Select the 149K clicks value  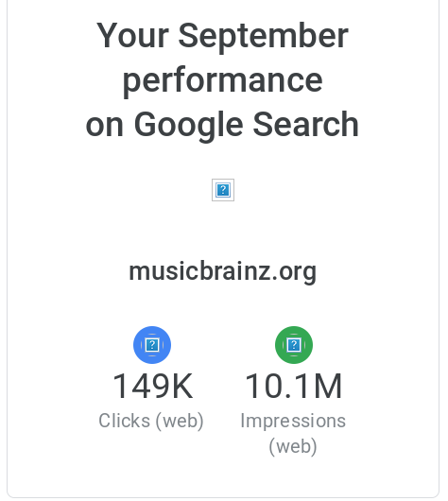153,386
